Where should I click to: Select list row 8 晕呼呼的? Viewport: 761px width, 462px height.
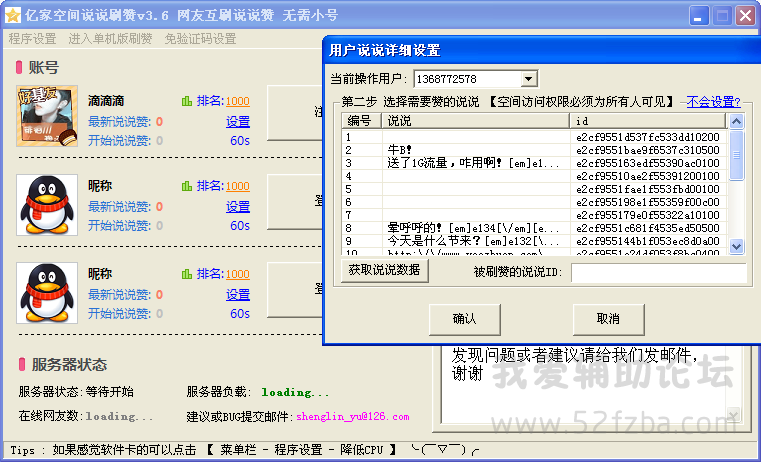click(534, 228)
